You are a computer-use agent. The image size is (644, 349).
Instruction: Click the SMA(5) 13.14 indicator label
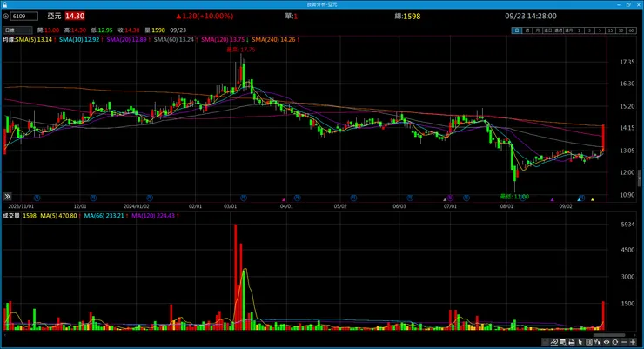coord(34,39)
